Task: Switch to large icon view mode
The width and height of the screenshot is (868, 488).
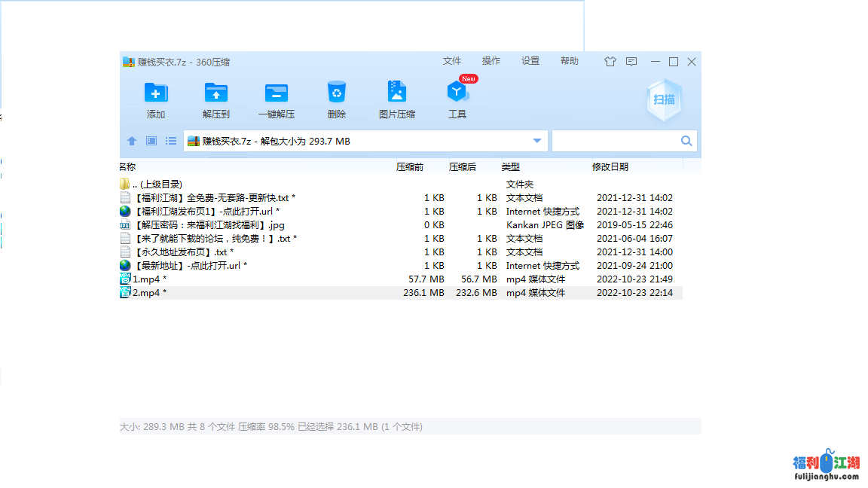Action: (x=151, y=140)
